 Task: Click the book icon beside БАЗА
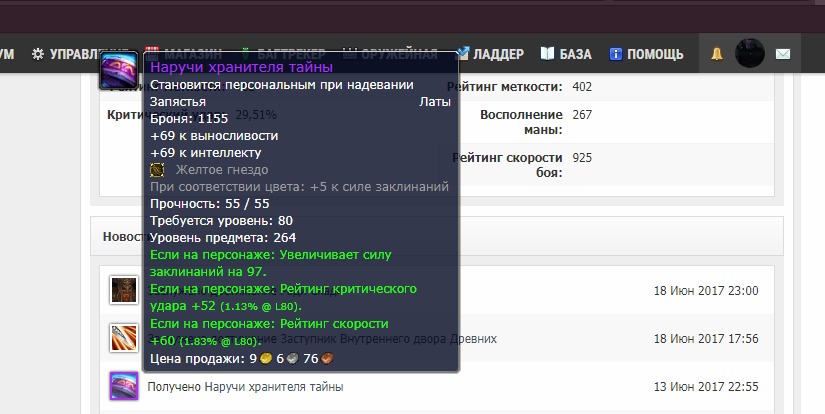[548, 54]
